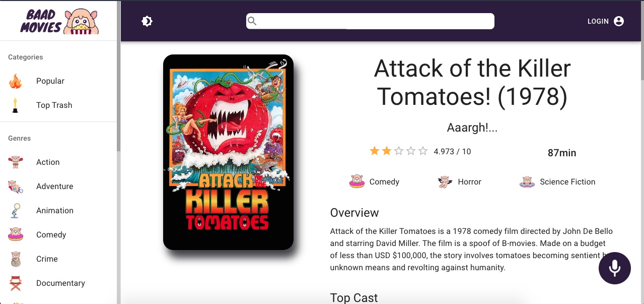Click the Comedy icon in sidebar
644x304 pixels.
[16, 235]
